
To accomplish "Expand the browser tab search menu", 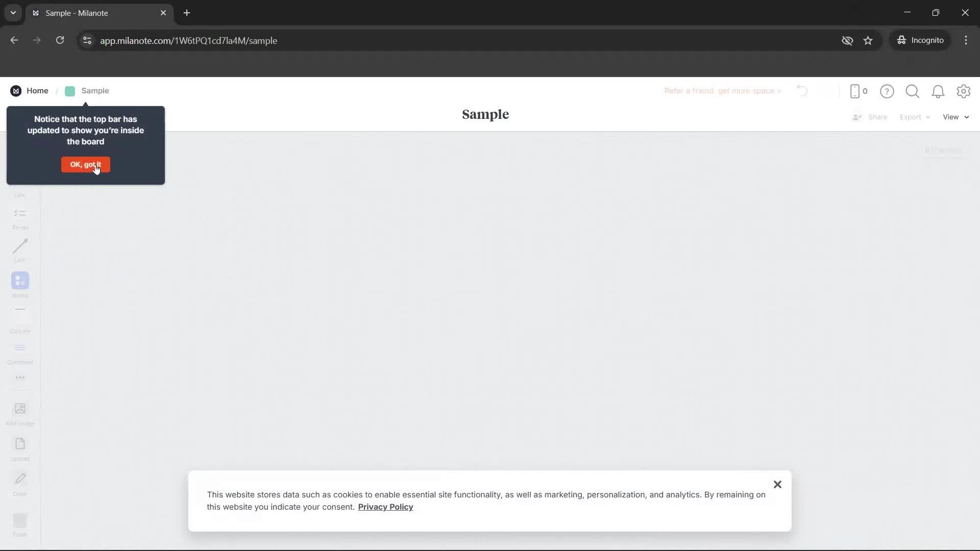I will (13, 13).
